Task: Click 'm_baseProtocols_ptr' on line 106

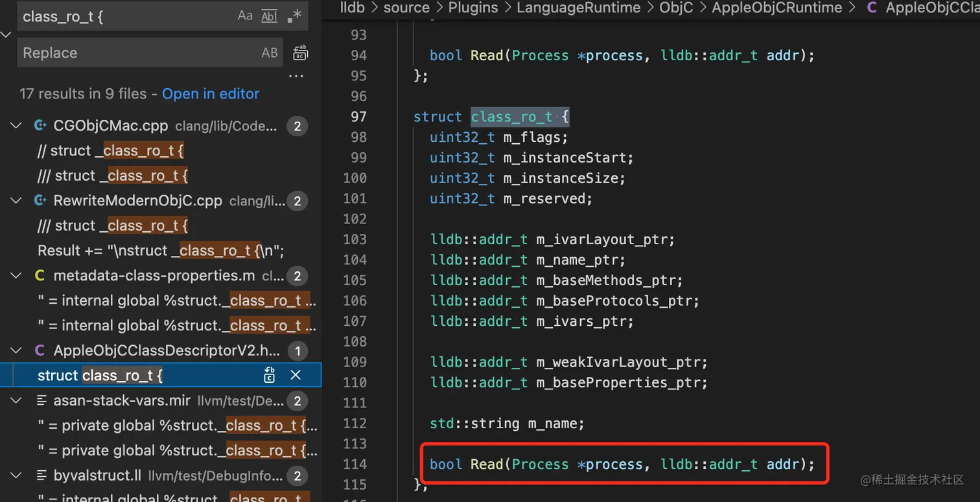Action: [614, 301]
